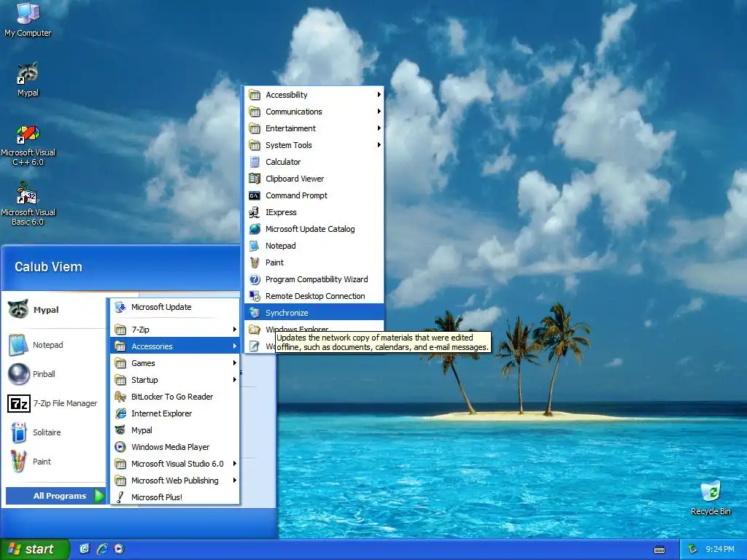The height and width of the screenshot is (560, 747).
Task: Launch BitLocker To Go Reader
Action: 175,397
